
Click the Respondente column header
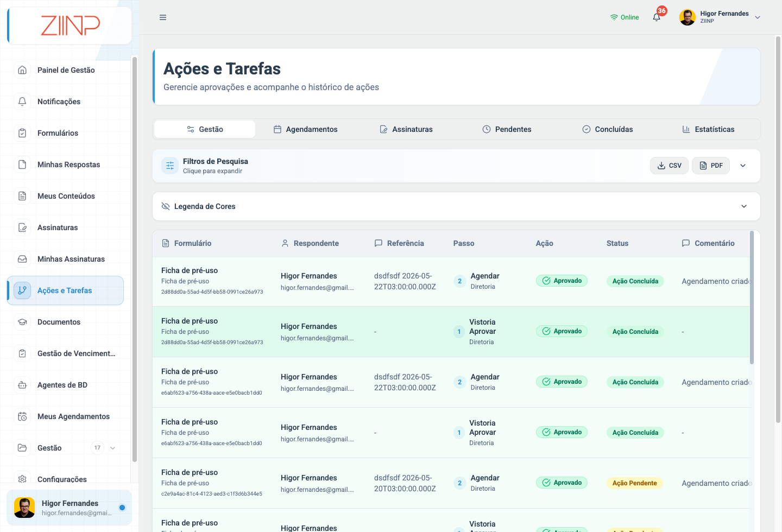coord(310,243)
